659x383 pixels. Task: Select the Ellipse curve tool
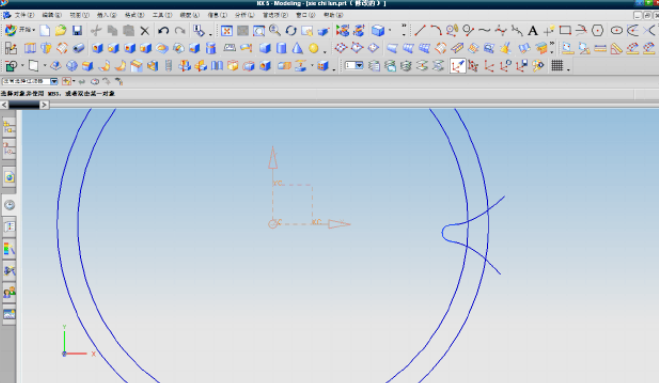pos(617,31)
